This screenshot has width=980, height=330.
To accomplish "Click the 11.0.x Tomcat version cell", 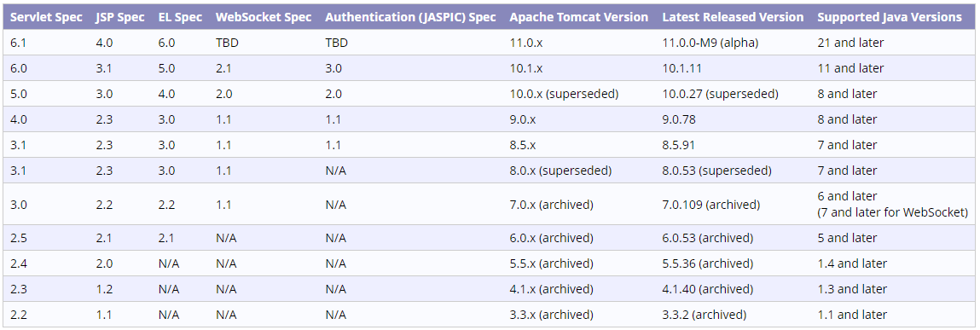I will pyautogui.click(x=526, y=43).
